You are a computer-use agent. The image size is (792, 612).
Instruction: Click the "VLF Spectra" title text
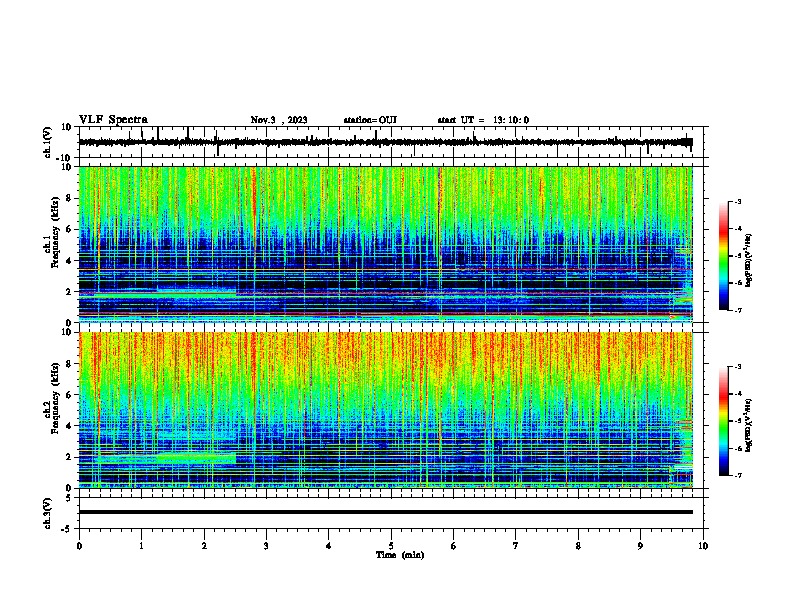pyautogui.click(x=113, y=120)
